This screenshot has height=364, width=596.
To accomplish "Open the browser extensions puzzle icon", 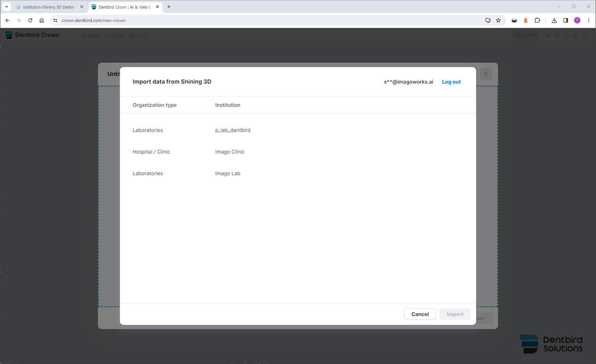I will coord(537,20).
